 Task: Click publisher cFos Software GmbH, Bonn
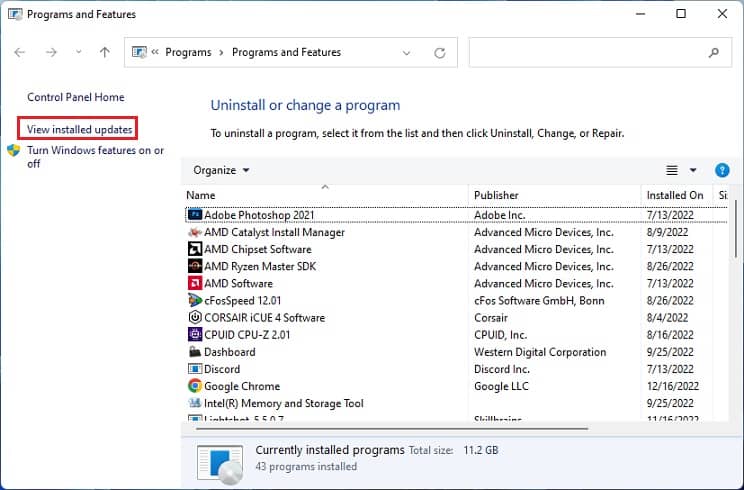click(x=539, y=301)
